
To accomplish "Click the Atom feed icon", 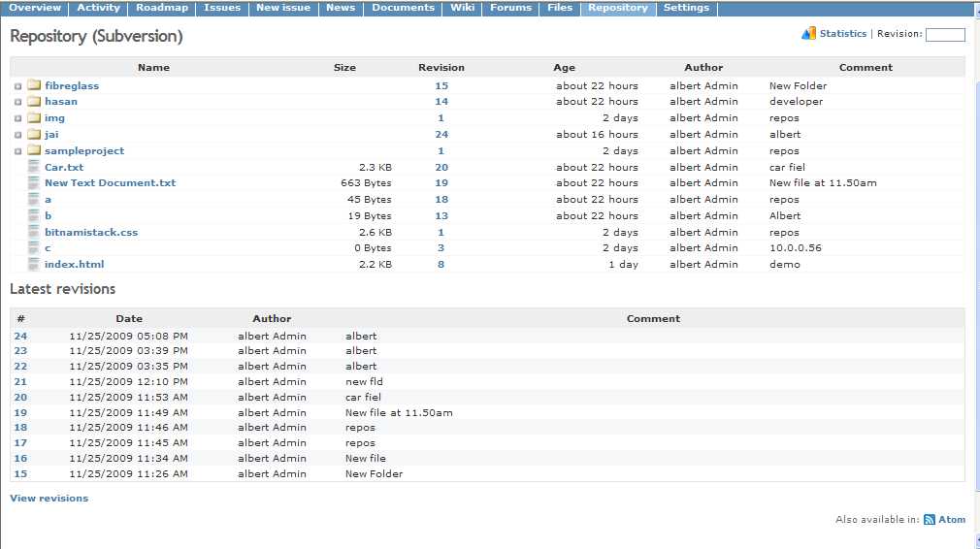I will (929, 520).
